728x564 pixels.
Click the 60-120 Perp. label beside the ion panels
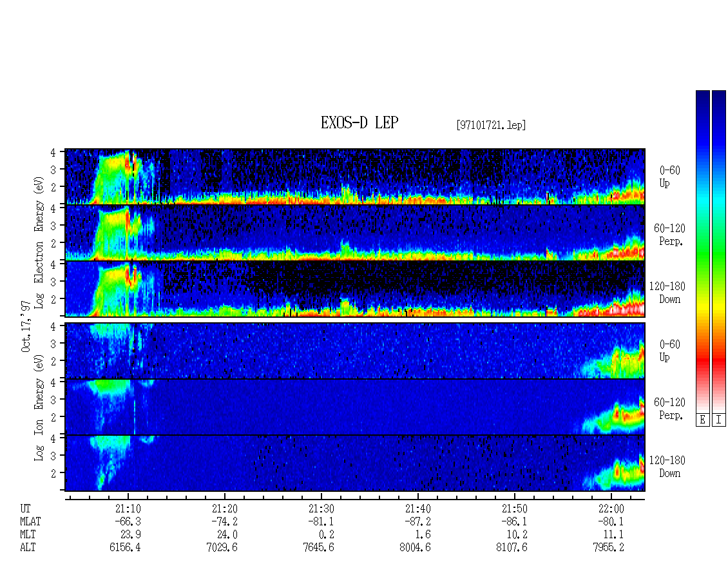(x=669, y=409)
